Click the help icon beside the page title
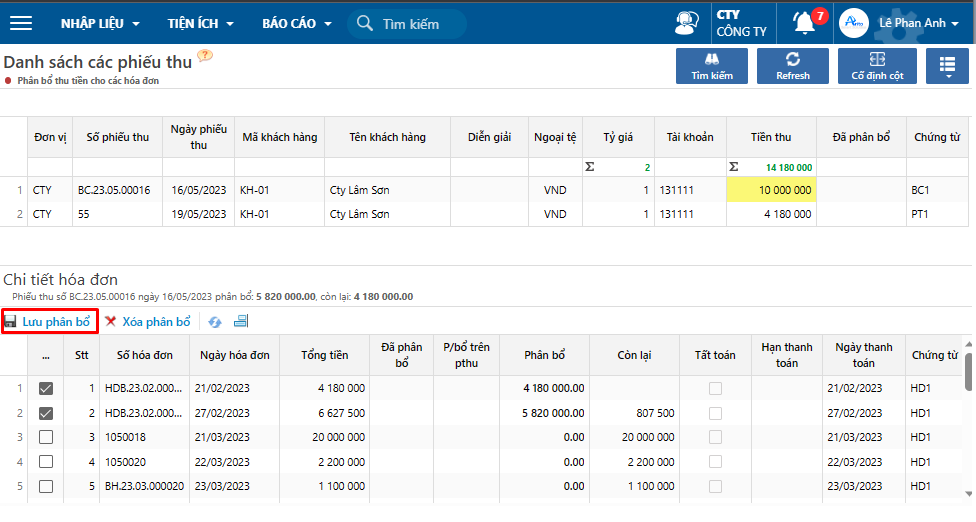Image resolution: width=976 pixels, height=522 pixels. (205, 56)
